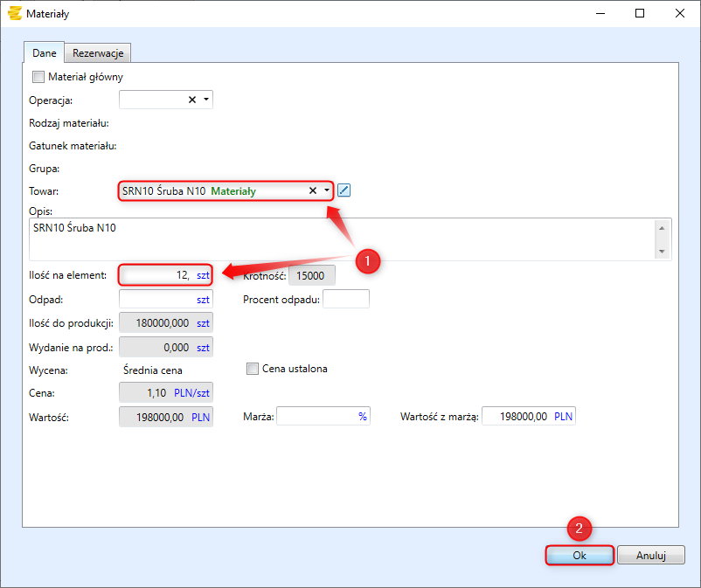The height and width of the screenshot is (588, 701).
Task: Open the Towar dropdown list arrow
Action: coord(327,190)
